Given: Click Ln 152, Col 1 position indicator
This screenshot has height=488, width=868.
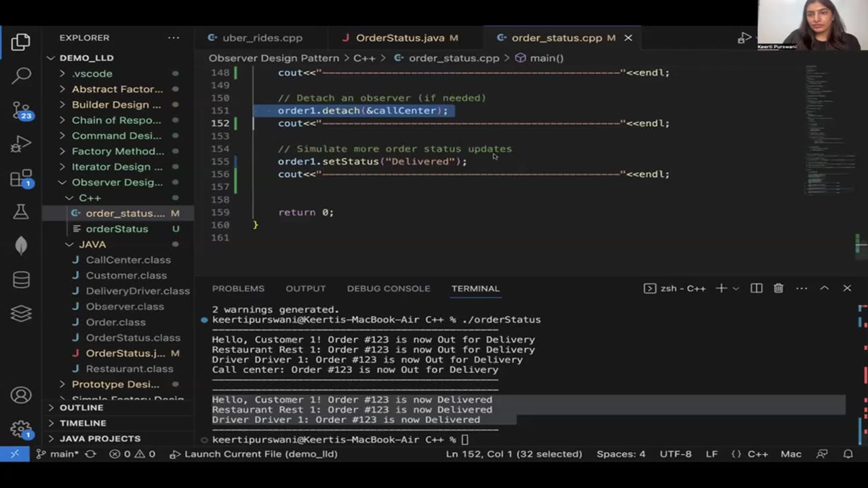Looking at the screenshot, I should pos(514,454).
